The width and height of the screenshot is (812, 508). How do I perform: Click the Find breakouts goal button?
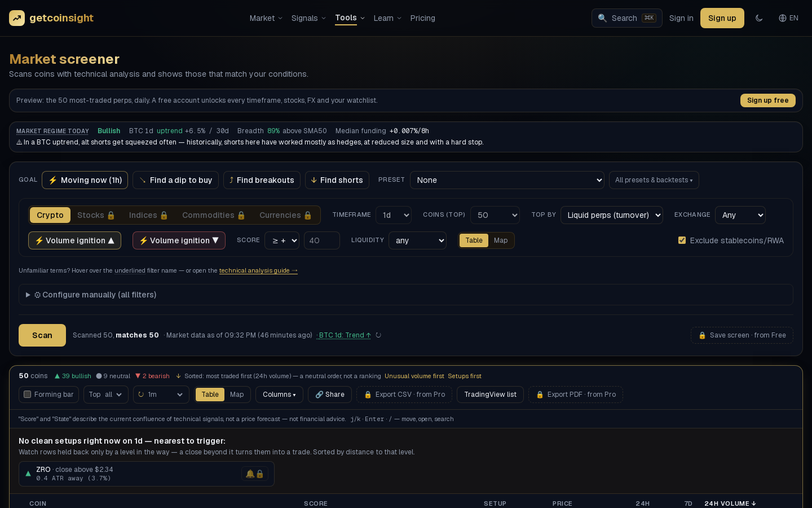click(x=262, y=180)
